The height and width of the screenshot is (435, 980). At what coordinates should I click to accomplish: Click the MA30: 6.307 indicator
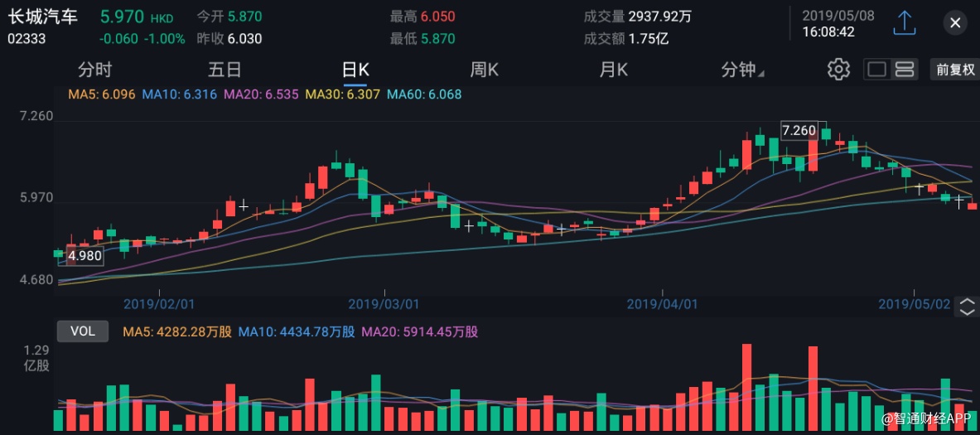tap(342, 95)
